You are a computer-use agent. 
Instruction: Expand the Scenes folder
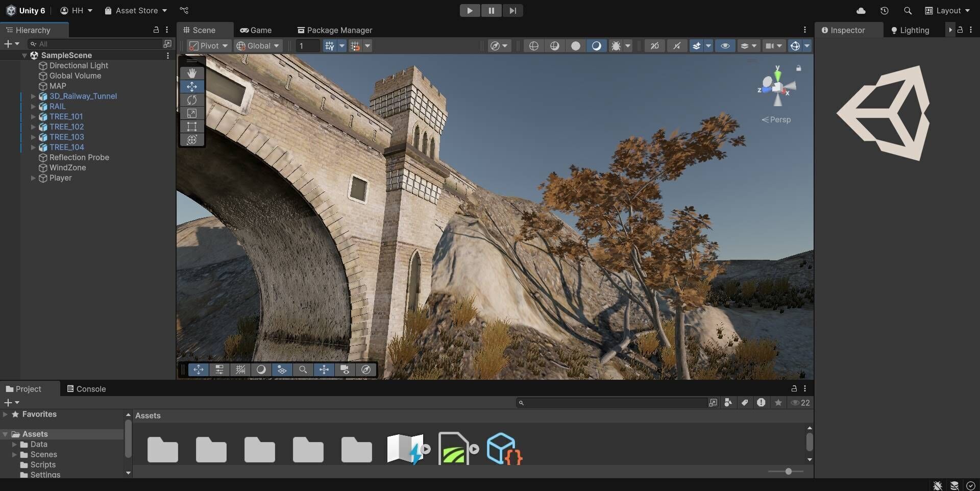15,454
